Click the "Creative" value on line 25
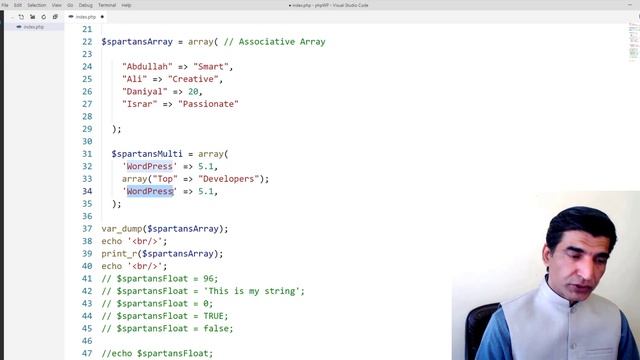The image size is (640, 360). [193, 79]
